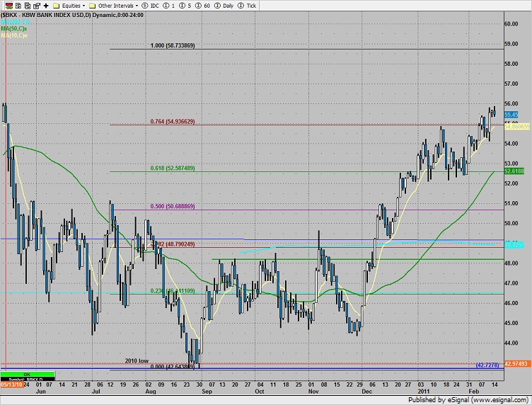The image size is (532, 405).
Task: Click the orange 05/13/10 date marker
Action: (11, 384)
